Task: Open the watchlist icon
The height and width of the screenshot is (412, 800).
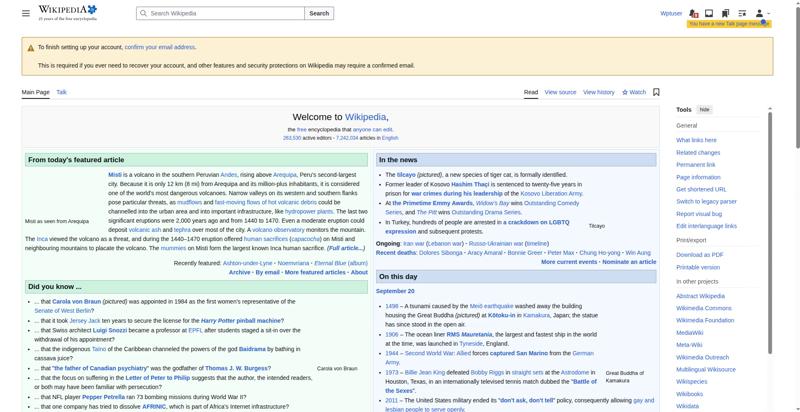Action: (x=742, y=13)
